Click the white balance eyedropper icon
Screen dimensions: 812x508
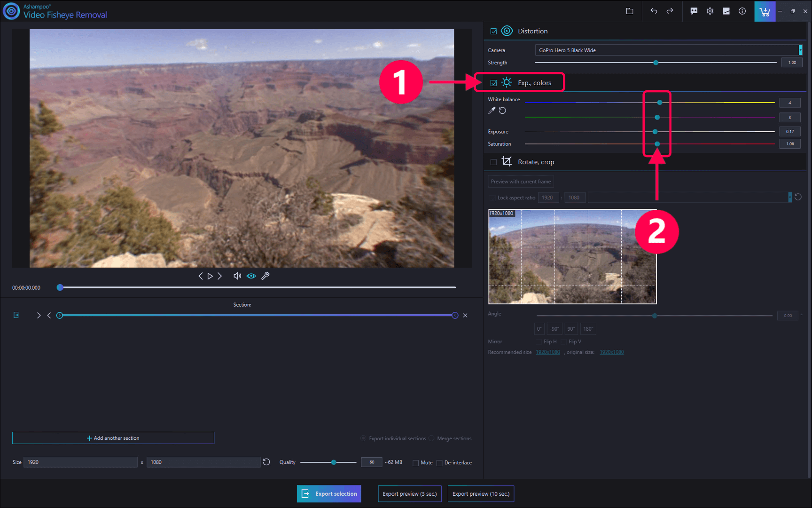492,111
